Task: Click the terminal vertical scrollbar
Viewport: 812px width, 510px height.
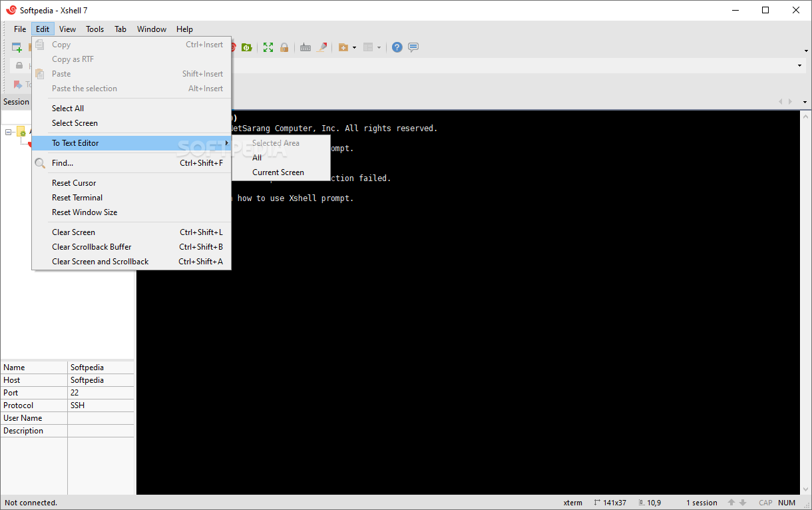Action: click(805, 302)
